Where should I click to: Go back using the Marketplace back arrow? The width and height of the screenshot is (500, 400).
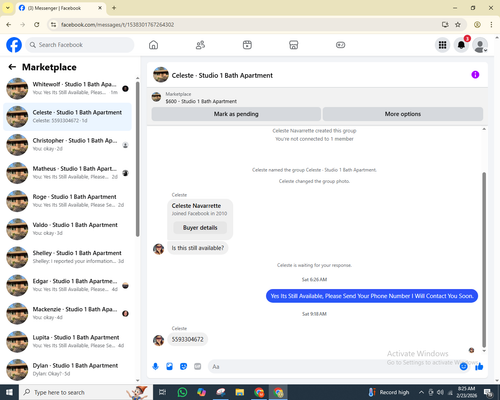coord(12,67)
